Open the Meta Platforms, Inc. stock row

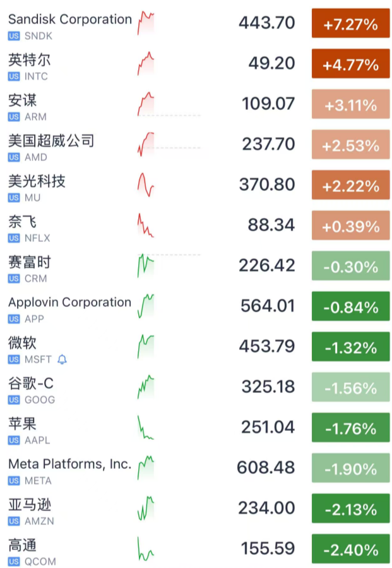coord(69,464)
